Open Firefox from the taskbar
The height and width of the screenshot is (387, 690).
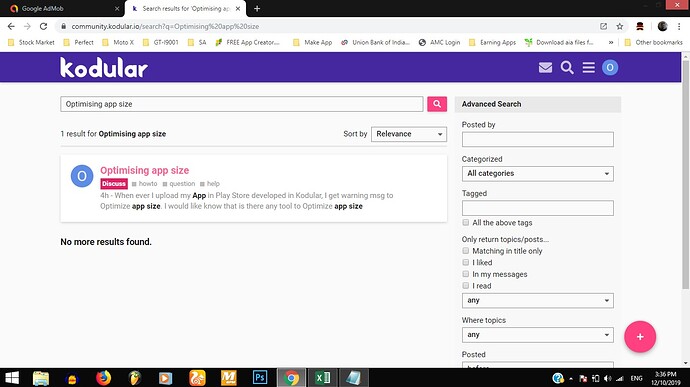click(103, 378)
